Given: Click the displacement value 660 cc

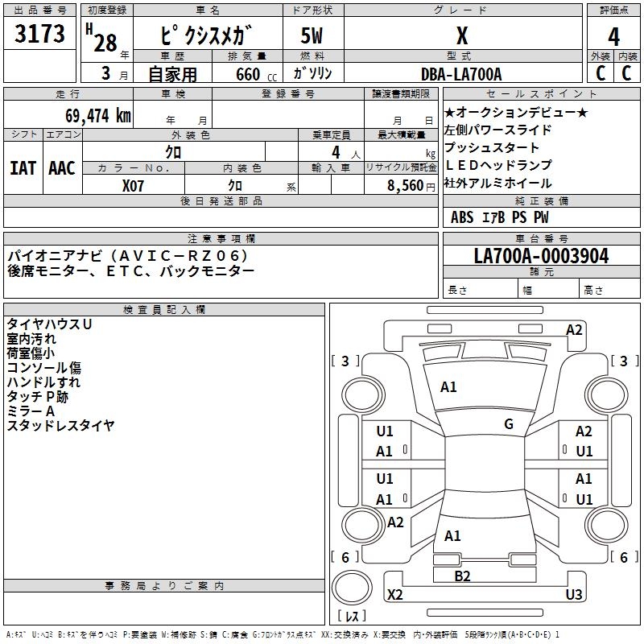Looking at the screenshot, I should click(x=256, y=75).
